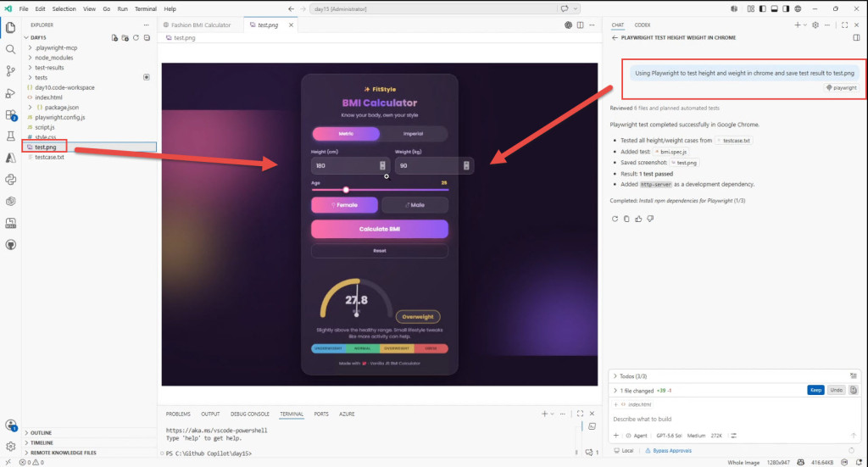Switch to the CODEX tab
Image resolution: width=868 pixels, height=467 pixels.
pos(643,25)
